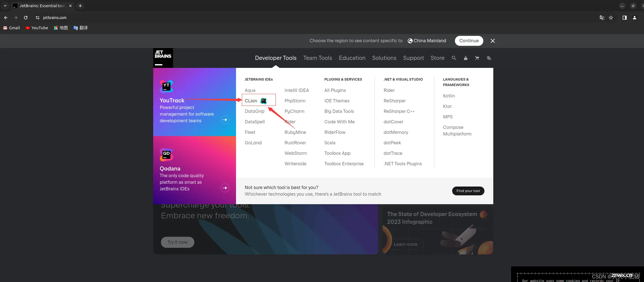Screen dimensions: 644x282
Task: Open PyCharm link
Action: pos(294,111)
